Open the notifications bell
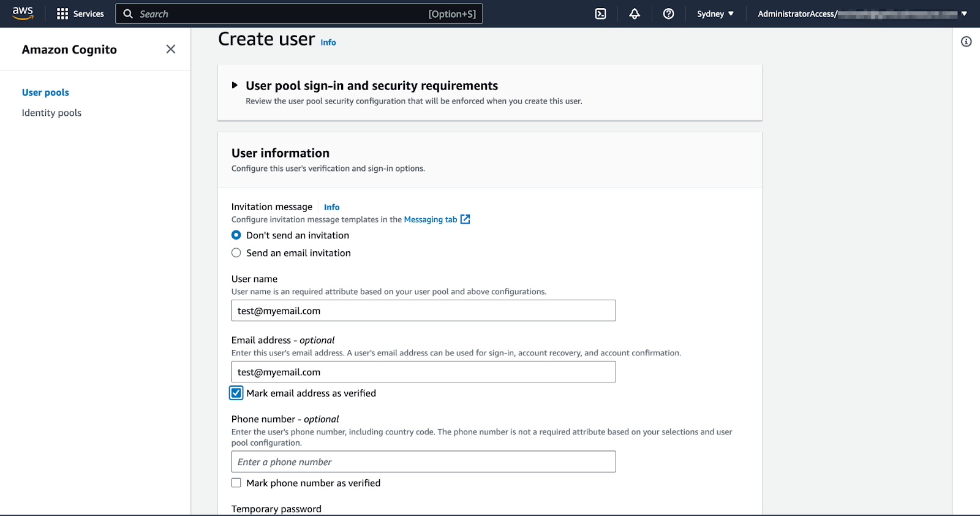The width and height of the screenshot is (980, 516). coord(635,13)
